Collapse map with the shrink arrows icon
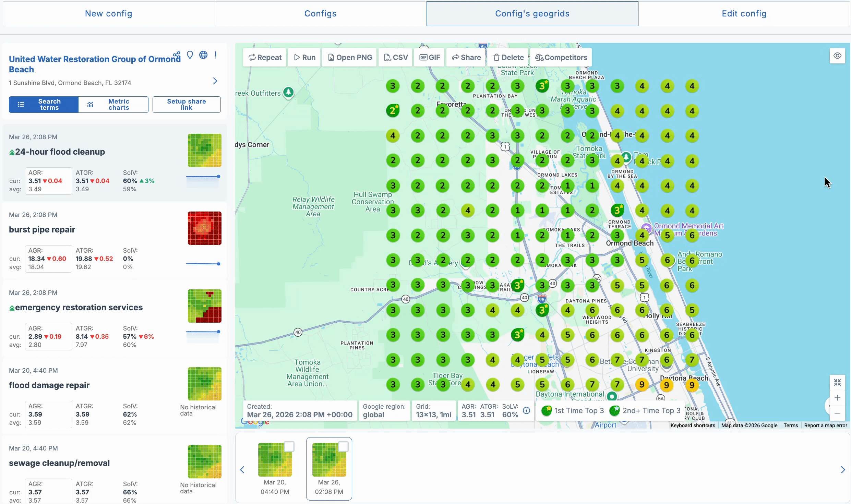Screen dimensions: 851x504 [837, 382]
